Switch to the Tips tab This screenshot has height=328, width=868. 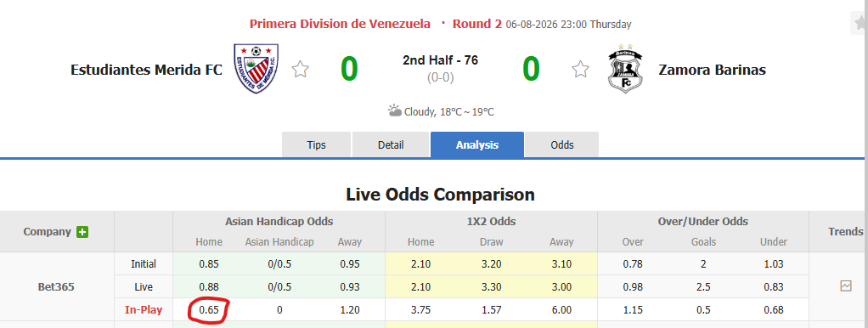pos(316,145)
